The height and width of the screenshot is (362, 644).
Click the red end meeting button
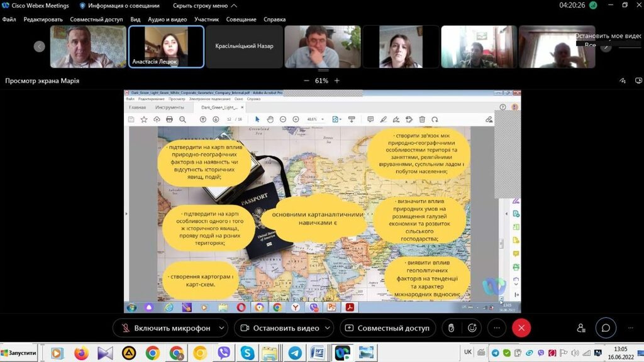pyautogui.click(x=521, y=328)
